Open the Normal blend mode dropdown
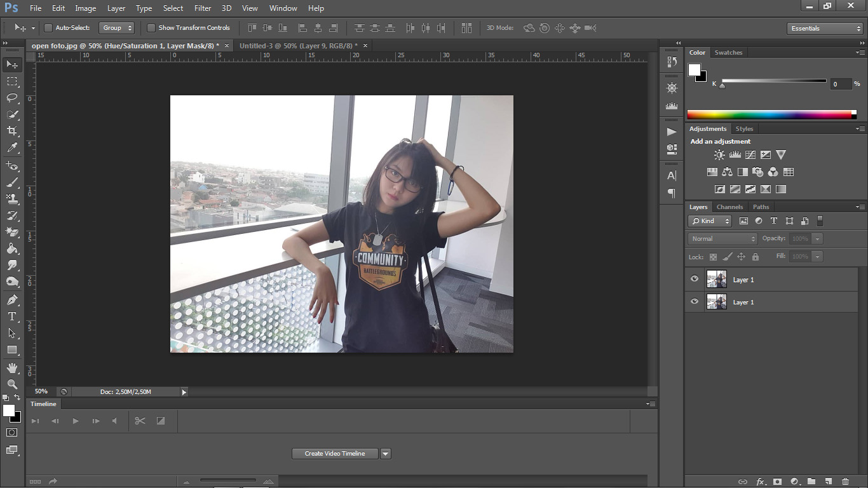868x488 pixels. pos(722,239)
